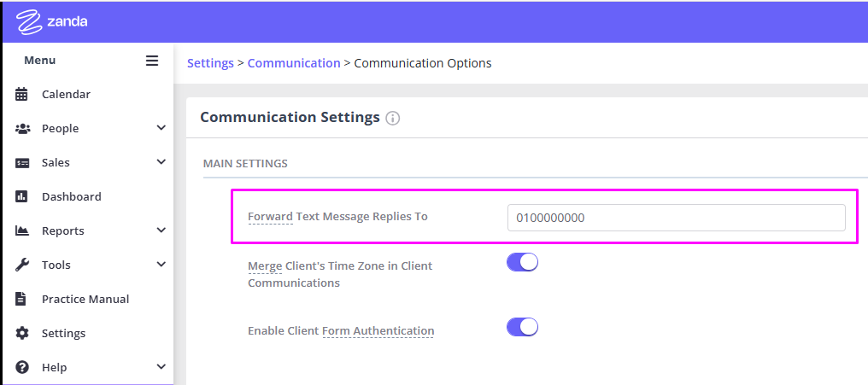Open the Practice Manual menu item
Viewport: 868px width, 385px height.
pos(86,300)
